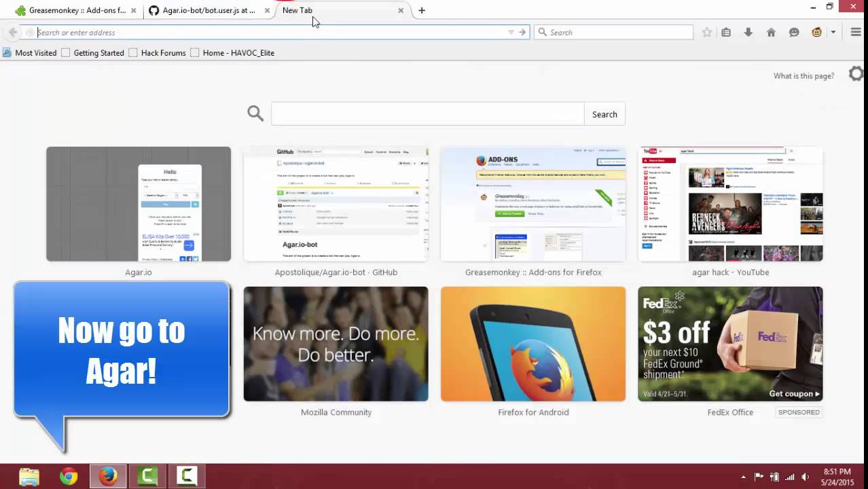Viewport: 868px width, 489px height.
Task: Click the back navigation arrow
Action: tap(12, 32)
